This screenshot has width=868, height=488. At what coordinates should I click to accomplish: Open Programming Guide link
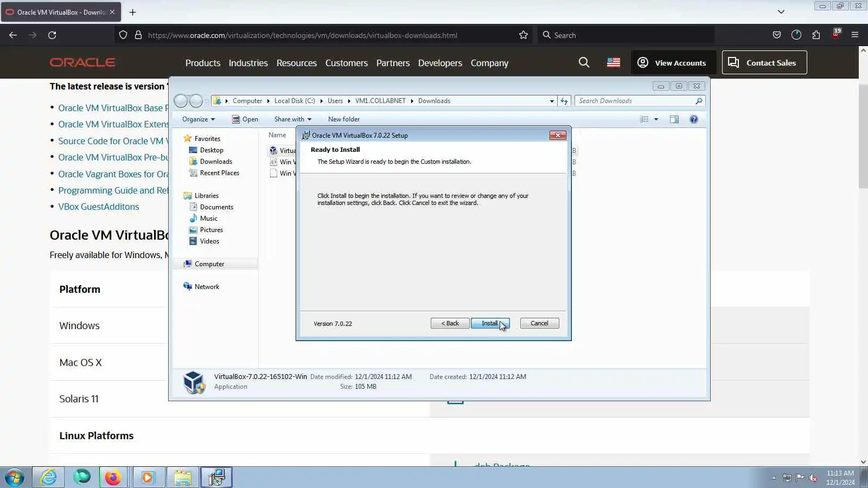[113, 190]
